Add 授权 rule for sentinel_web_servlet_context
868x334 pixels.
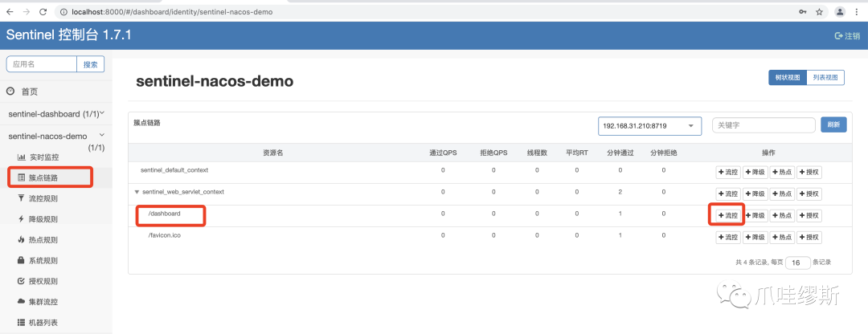pyautogui.click(x=809, y=194)
